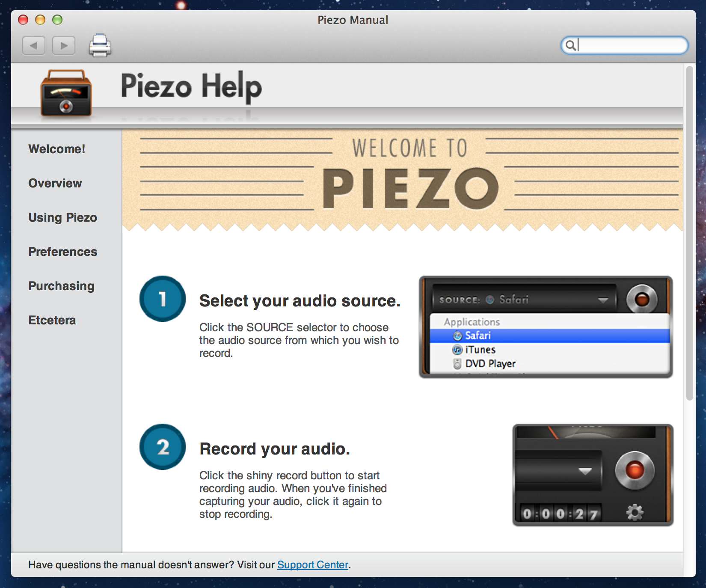Click the vertical scrollbar thumb

[x=689, y=233]
